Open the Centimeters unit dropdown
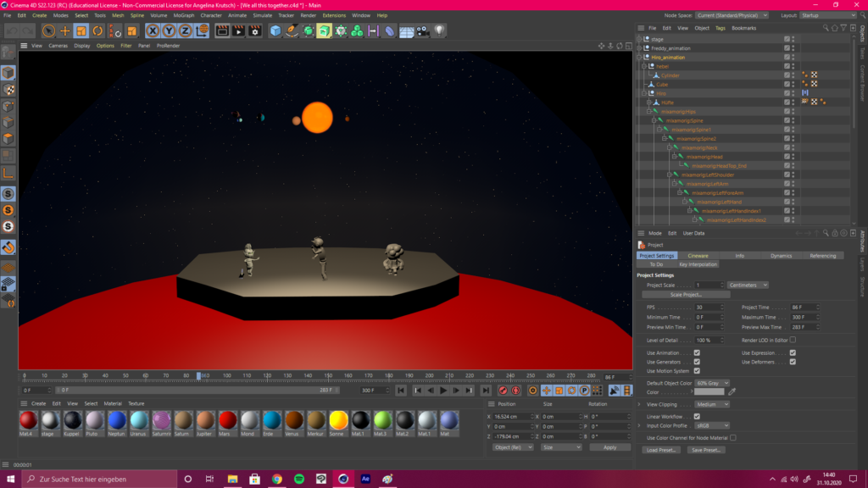 (748, 285)
